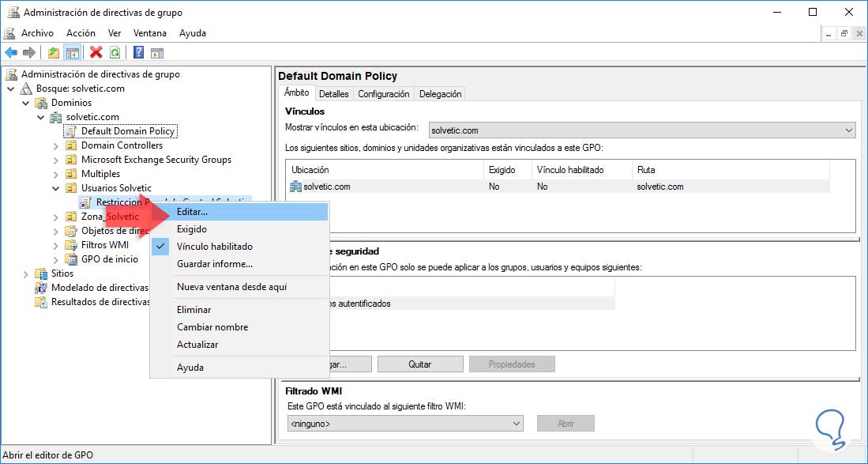Image resolution: width=868 pixels, height=464 pixels.
Task: Click the solvetic.com domain icon in table
Action: pyautogui.click(x=295, y=187)
